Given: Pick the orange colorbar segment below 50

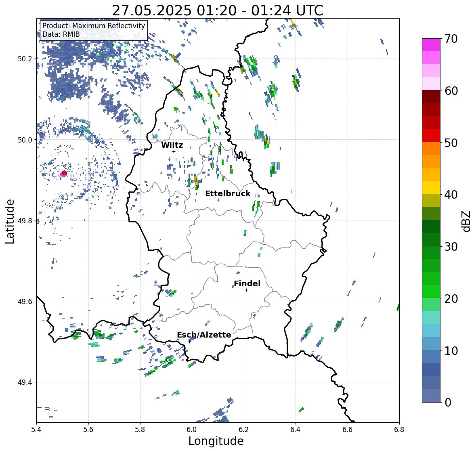Looking at the screenshot, I should (431, 149).
